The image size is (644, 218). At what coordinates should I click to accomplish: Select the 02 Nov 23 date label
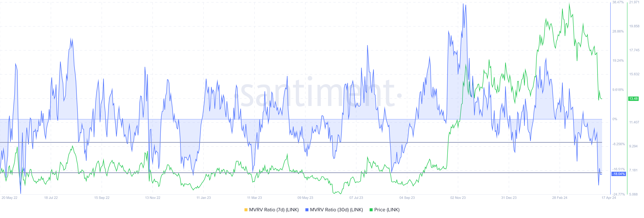click(x=458, y=198)
